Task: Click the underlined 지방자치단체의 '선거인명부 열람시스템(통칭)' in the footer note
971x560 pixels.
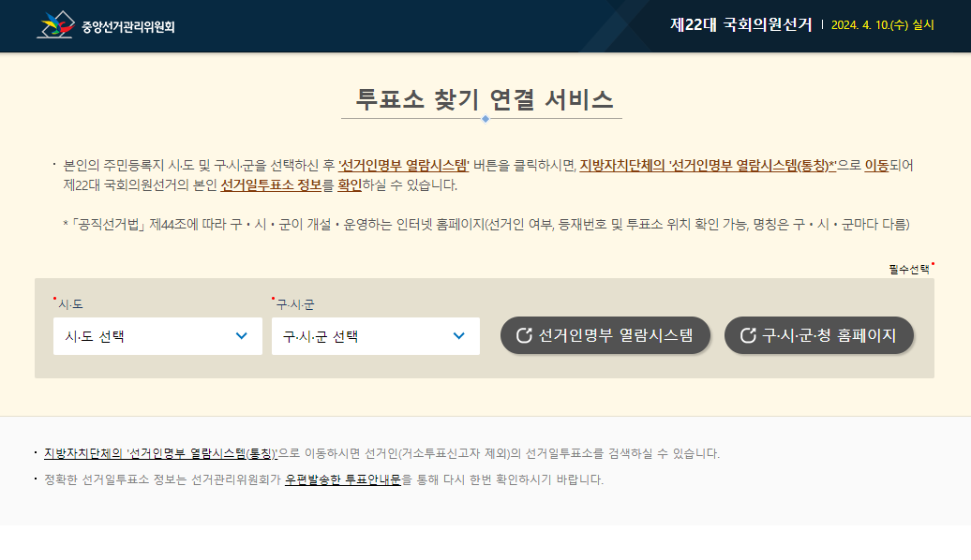Action: [161, 453]
